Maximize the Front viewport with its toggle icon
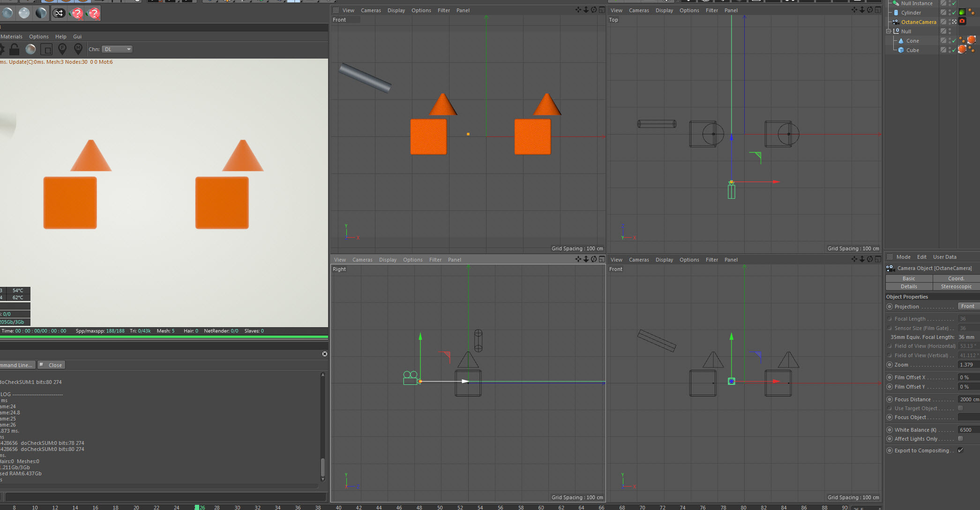This screenshot has width=980, height=510. coord(602,10)
